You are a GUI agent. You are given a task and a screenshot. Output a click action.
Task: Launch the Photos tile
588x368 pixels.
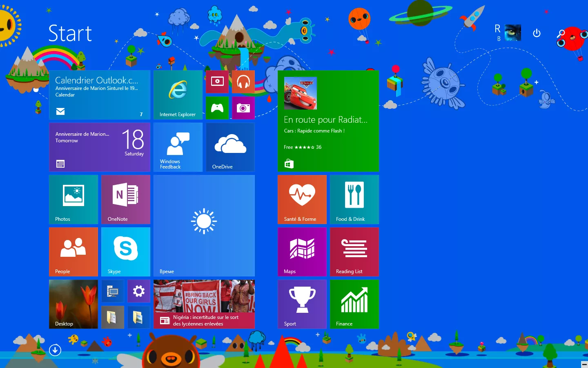click(x=73, y=200)
